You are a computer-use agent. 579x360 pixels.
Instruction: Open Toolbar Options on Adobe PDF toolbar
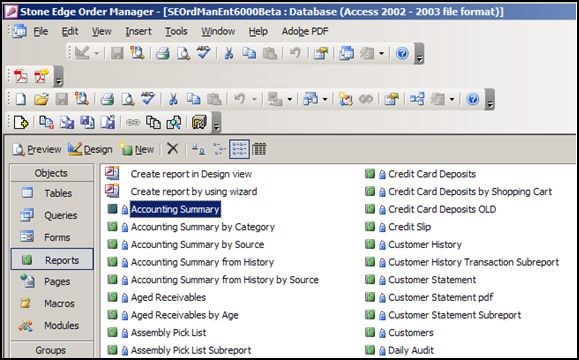[x=58, y=76]
